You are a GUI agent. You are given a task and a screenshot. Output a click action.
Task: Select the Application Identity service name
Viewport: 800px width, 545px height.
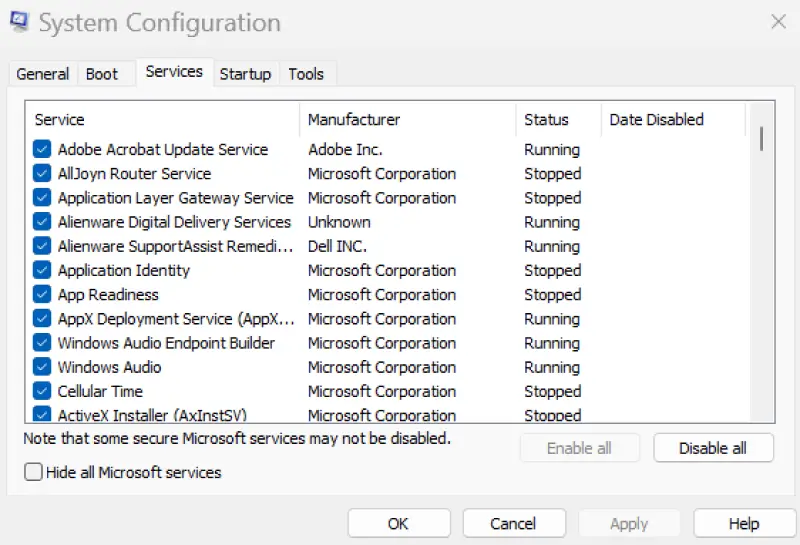123,270
